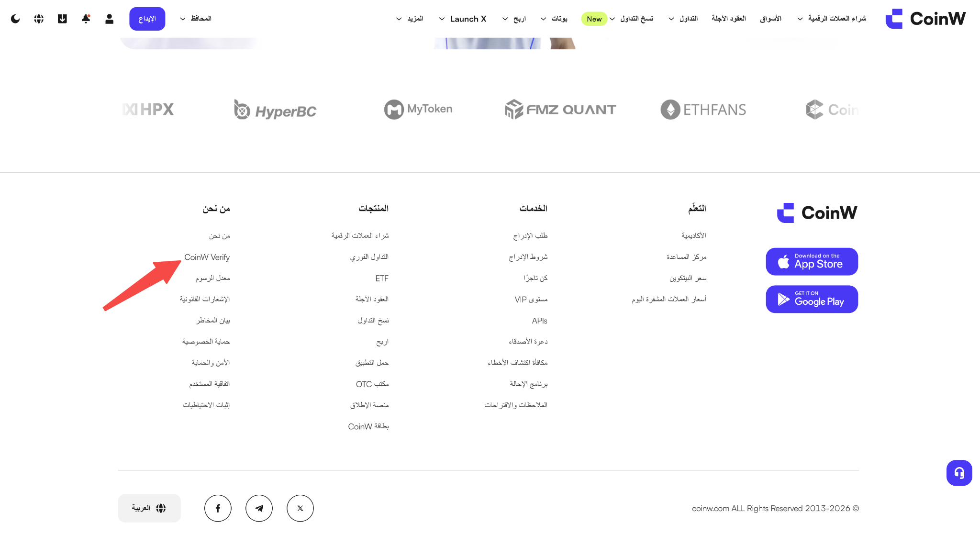Open the Markets (الأسواق) nav item
Viewport: 980px width, 546px height.
click(770, 19)
